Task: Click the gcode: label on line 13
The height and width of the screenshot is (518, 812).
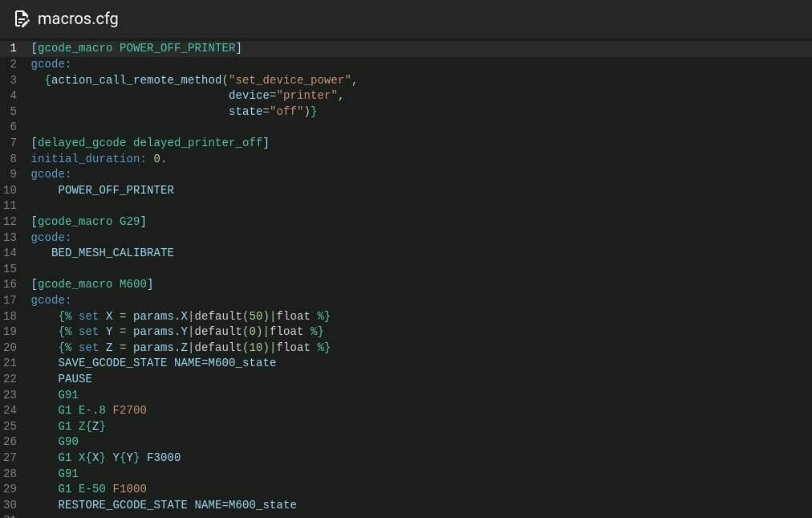Action: tap(51, 238)
